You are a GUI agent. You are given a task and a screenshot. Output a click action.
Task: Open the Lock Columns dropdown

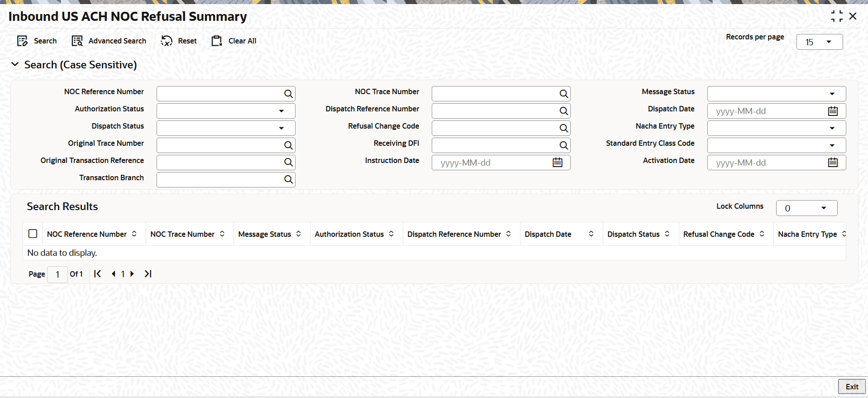tap(806, 208)
